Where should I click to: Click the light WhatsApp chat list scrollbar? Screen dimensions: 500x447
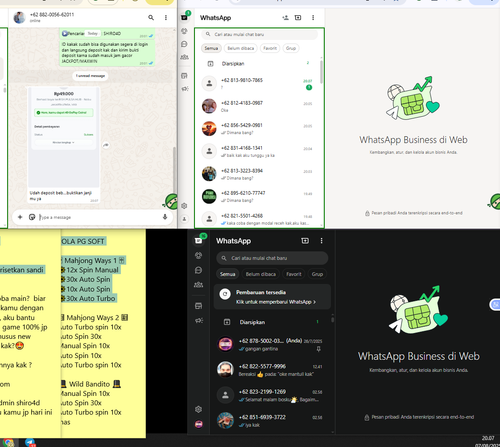pyautogui.click(x=321, y=72)
